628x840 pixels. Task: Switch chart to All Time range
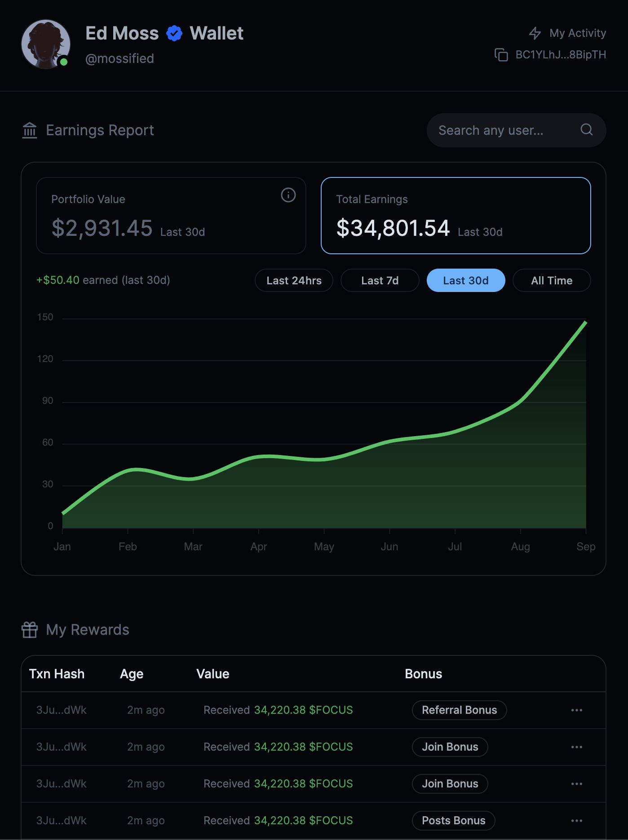pos(551,281)
